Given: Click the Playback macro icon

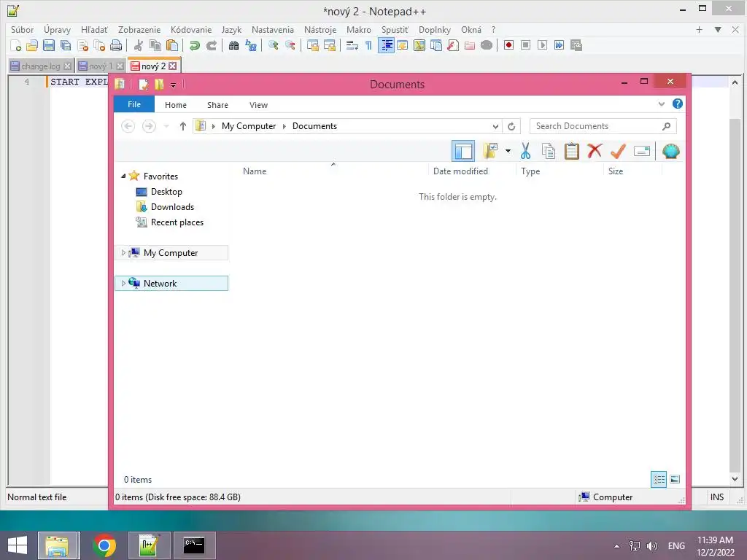Looking at the screenshot, I should click(542, 45).
